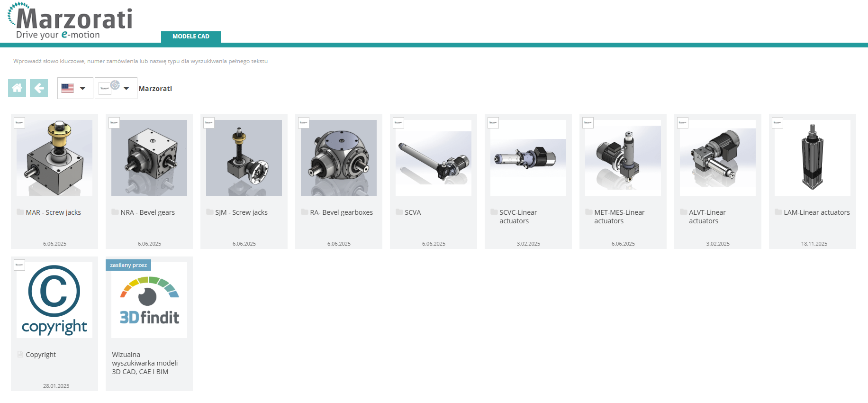
Task: Click the MAR - Screw jacks folder icon
Action: pos(20,212)
